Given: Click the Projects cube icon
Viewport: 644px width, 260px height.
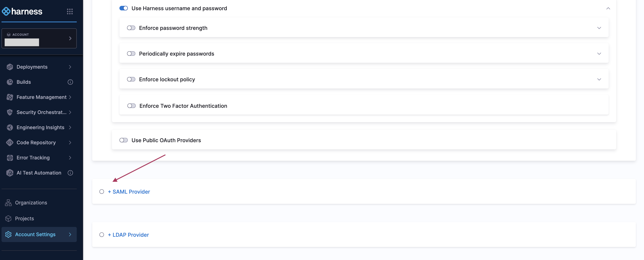Looking at the screenshot, I should point(8,219).
